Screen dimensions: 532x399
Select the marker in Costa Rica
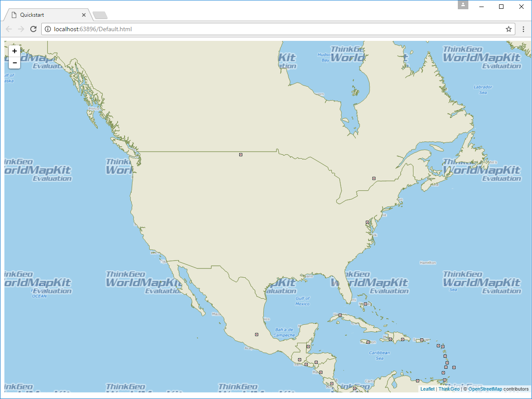[x=332, y=384]
